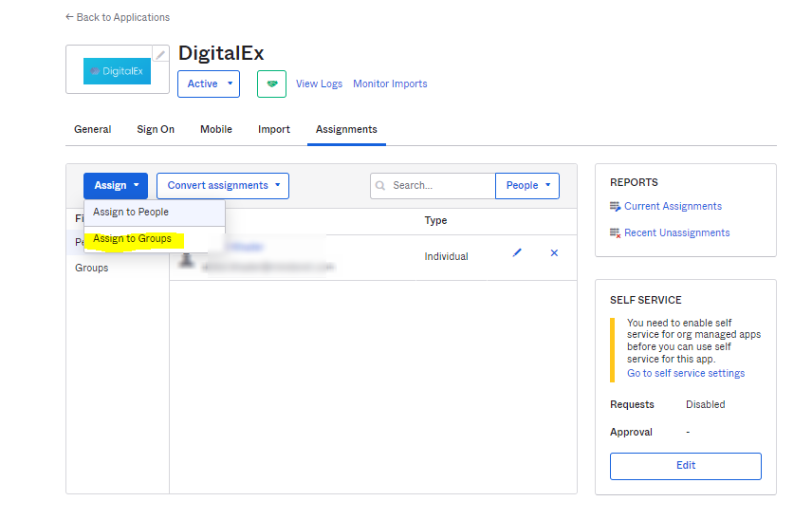This screenshot has width=812, height=520.
Task: Open the People search filter dropdown
Action: coord(526,185)
